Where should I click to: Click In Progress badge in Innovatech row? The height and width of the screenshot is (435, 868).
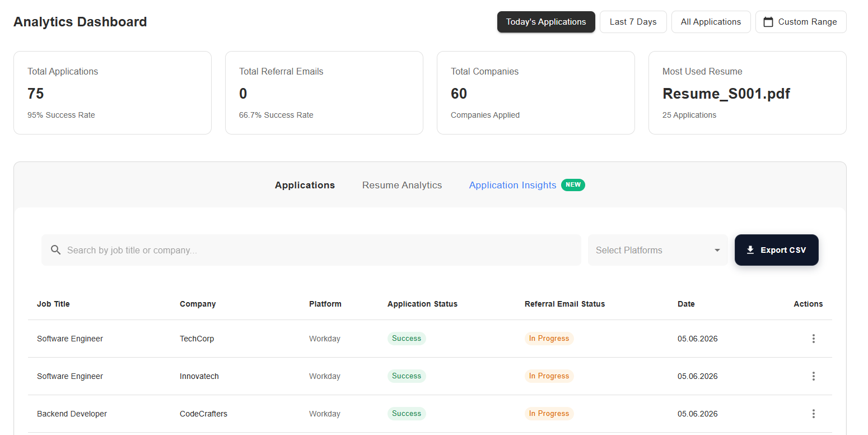coord(549,376)
